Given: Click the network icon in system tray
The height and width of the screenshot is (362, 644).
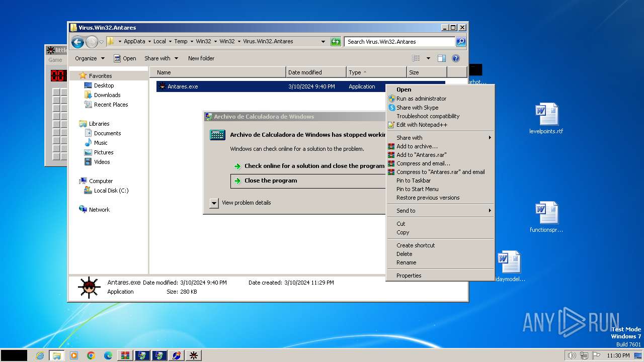Looking at the screenshot, I should click(x=584, y=355).
